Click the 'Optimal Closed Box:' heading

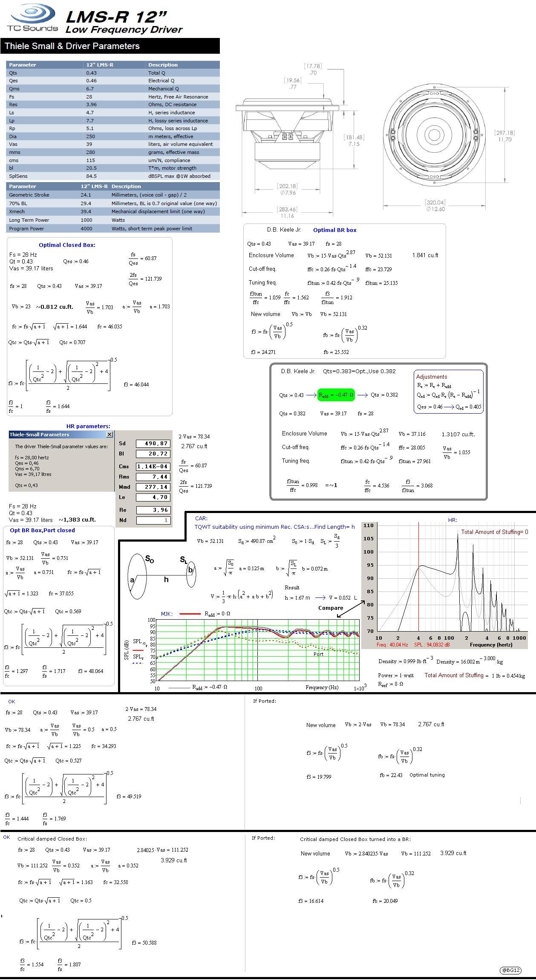tap(67, 245)
